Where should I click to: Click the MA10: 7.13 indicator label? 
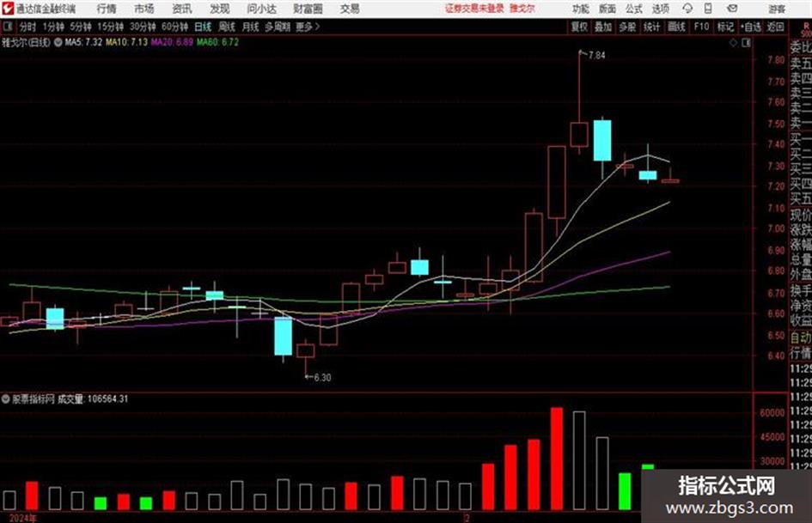pyautogui.click(x=127, y=42)
